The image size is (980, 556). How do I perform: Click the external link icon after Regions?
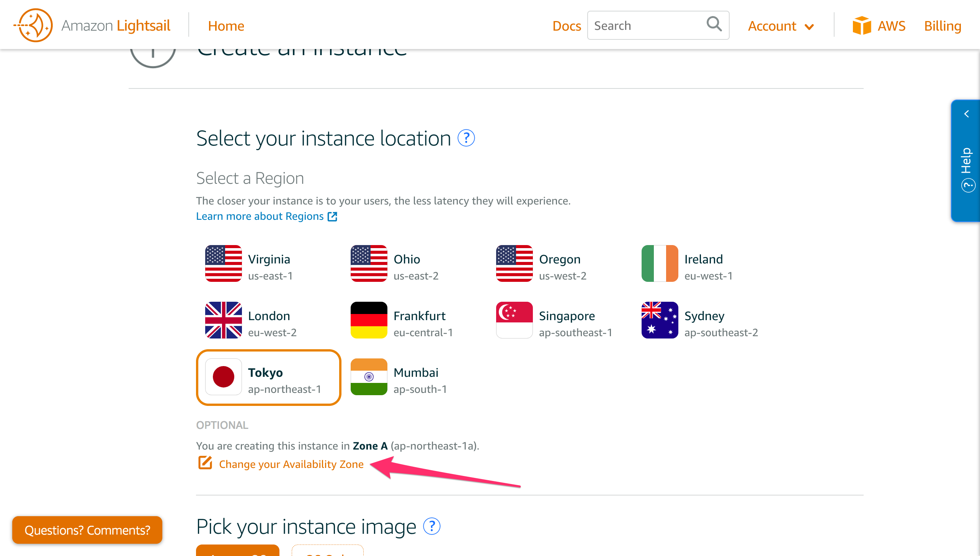tap(332, 217)
